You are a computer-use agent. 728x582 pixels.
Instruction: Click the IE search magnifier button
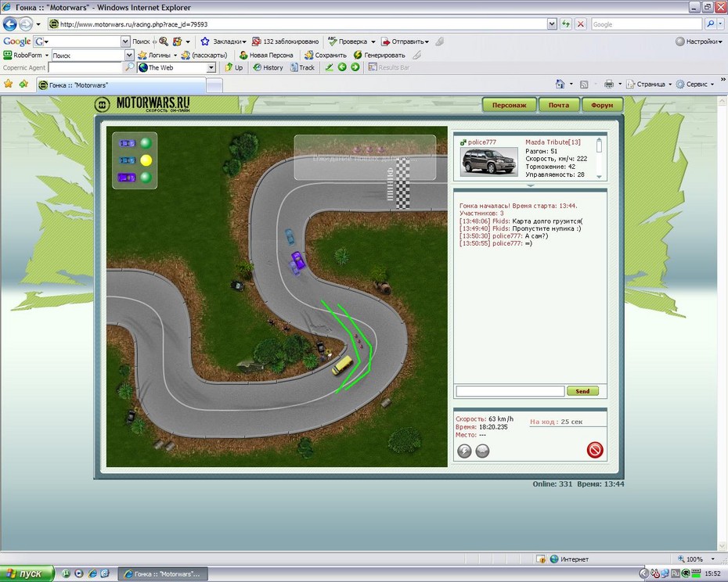point(710,24)
